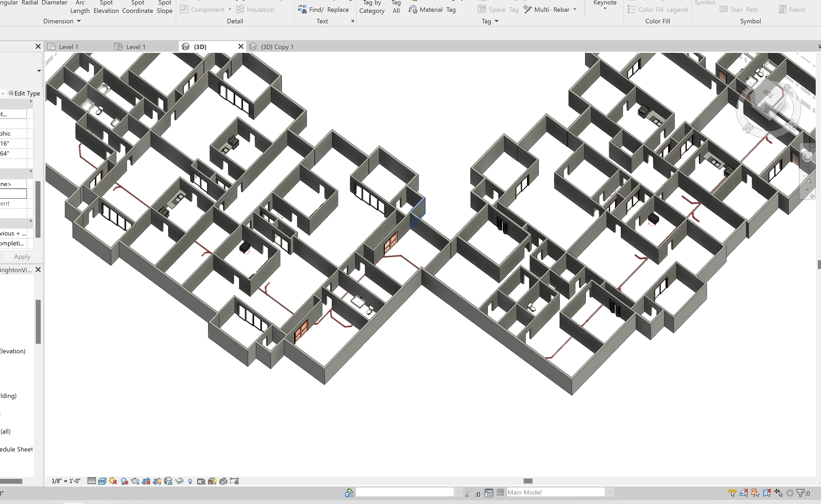Click the Apply button in the Properties palette

[x=22, y=256]
